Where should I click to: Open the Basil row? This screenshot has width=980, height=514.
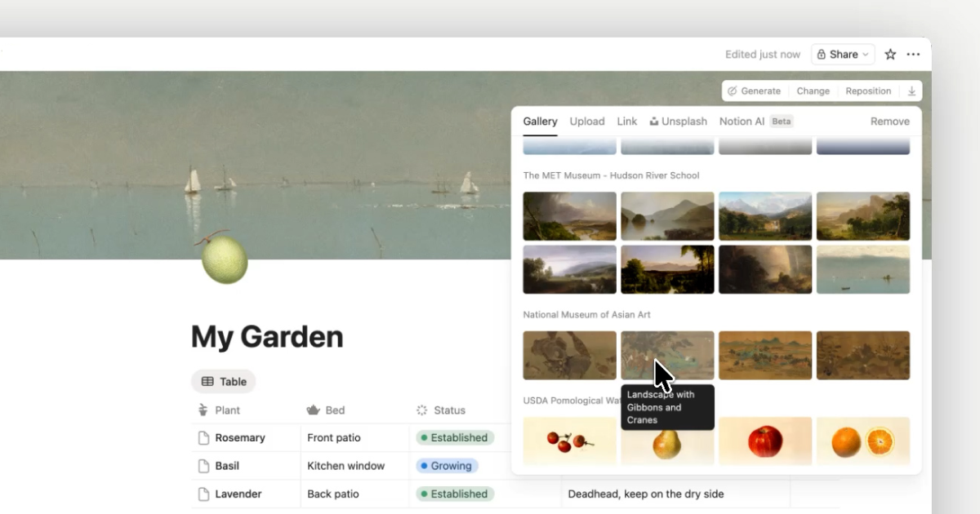point(227,466)
